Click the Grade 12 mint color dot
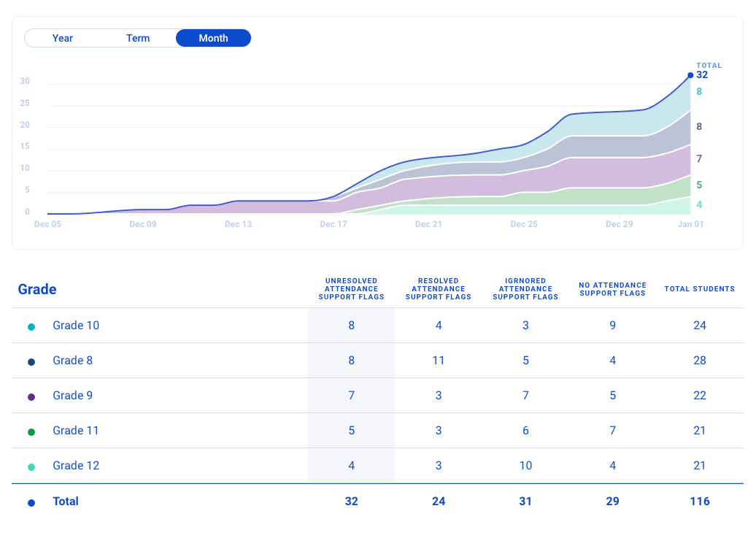The image size is (756, 549). [31, 467]
